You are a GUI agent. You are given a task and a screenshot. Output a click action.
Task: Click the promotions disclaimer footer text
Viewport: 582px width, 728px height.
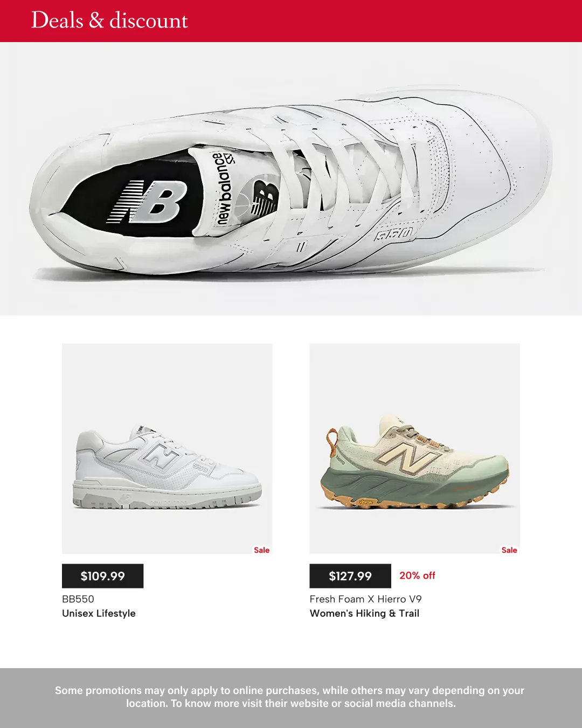click(x=290, y=697)
